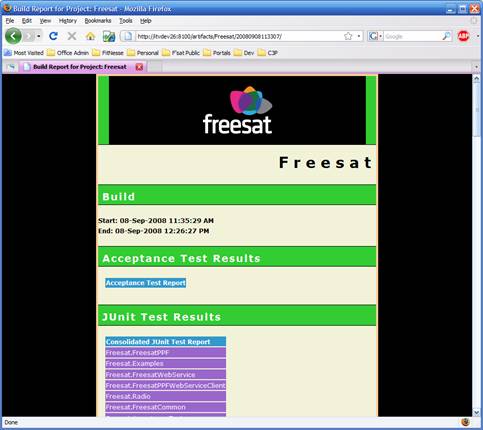
Task: Open the Fitnesse bookmarks folder
Action: tap(108, 53)
